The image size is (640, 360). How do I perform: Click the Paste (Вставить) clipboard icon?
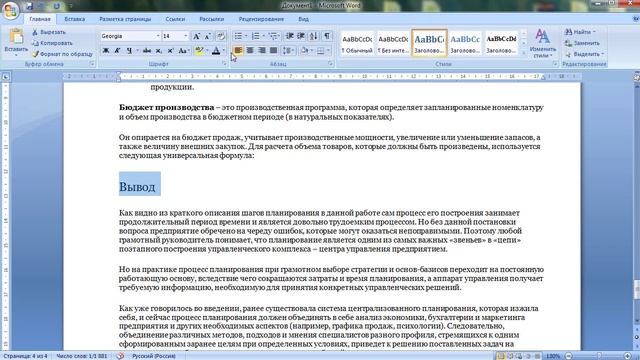click(16, 37)
